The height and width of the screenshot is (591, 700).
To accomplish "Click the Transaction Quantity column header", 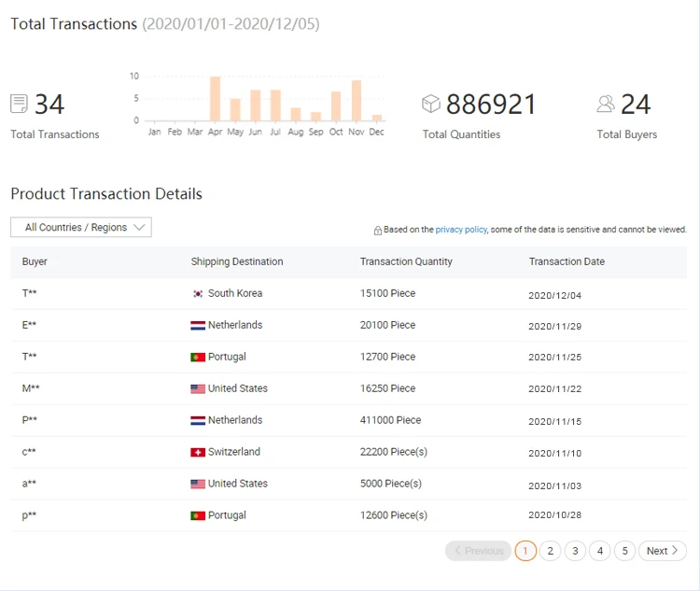I will (x=406, y=261).
